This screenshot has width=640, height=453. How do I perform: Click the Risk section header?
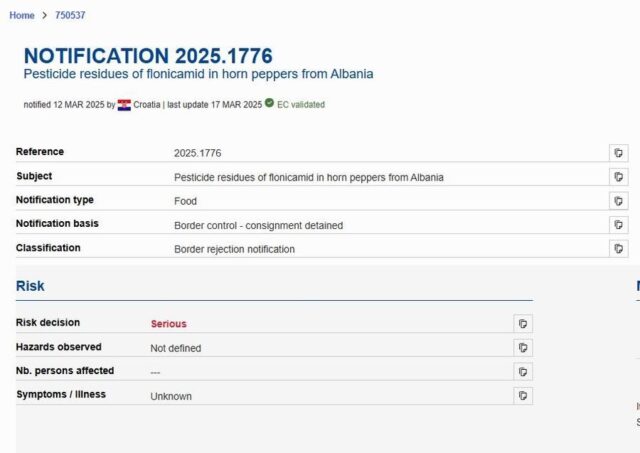coord(30,286)
